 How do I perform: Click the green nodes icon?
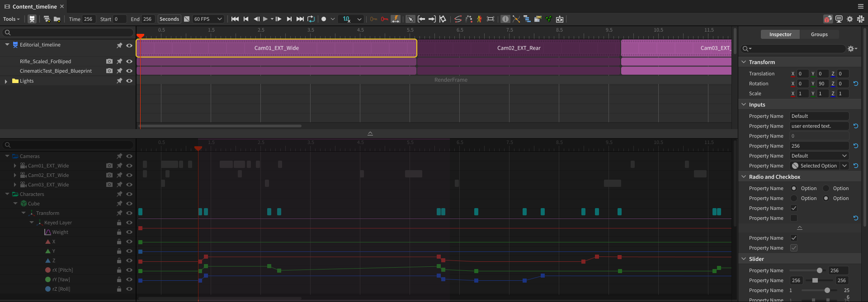click(548, 19)
